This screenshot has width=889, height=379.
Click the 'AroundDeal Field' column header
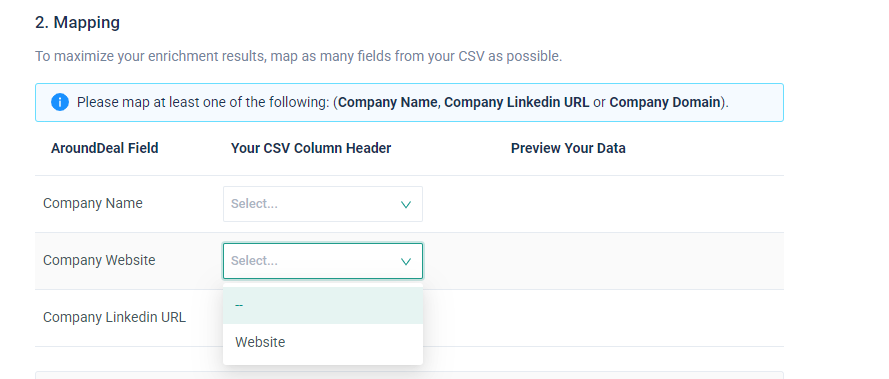coord(104,148)
